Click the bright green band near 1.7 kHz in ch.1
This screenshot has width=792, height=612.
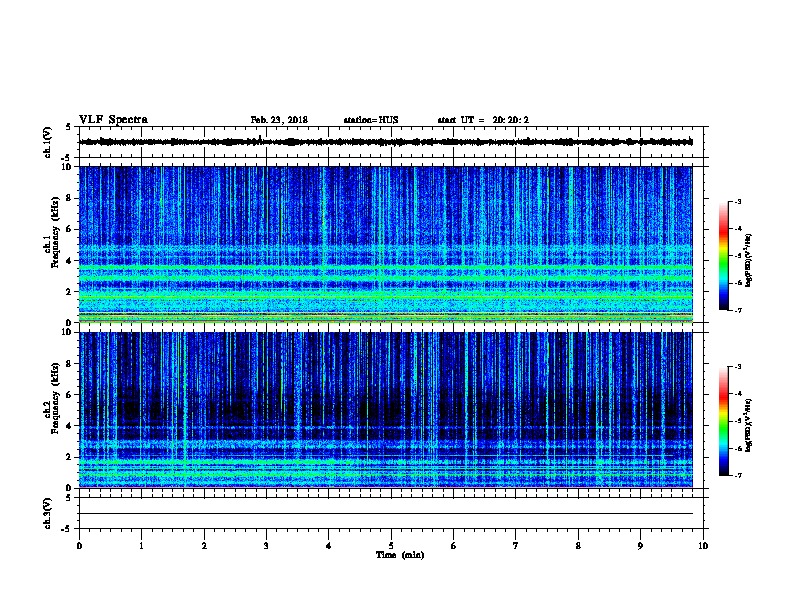pos(386,296)
